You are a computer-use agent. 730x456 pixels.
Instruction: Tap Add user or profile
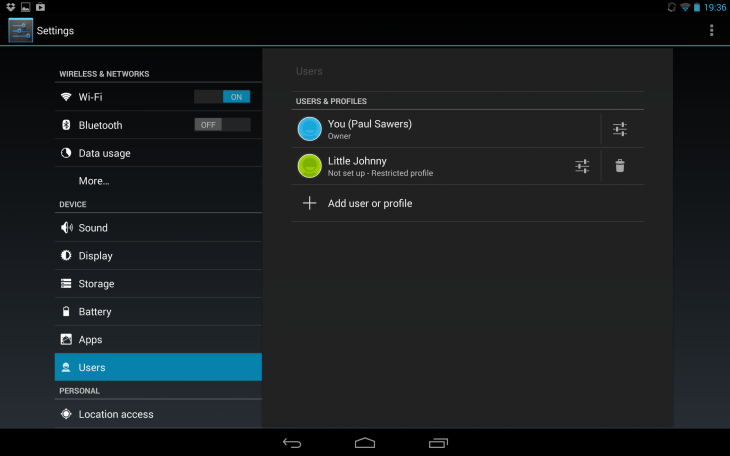pos(468,203)
